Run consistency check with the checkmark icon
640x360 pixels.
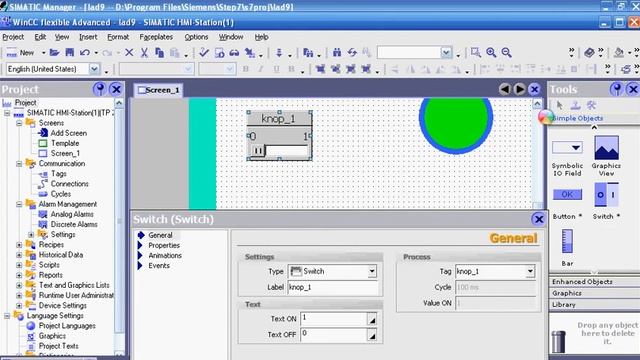pos(204,52)
